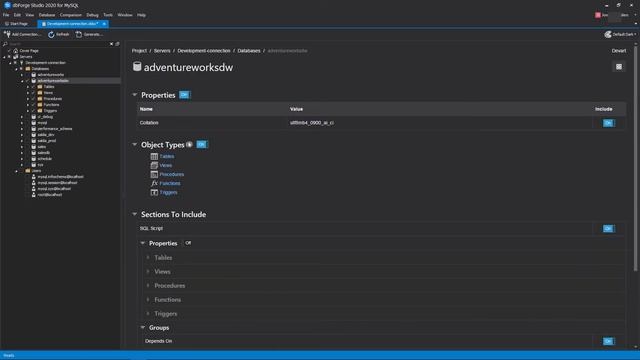The width and height of the screenshot is (640, 360).
Task: Click the Generate documentation icon
Action: 79,35
